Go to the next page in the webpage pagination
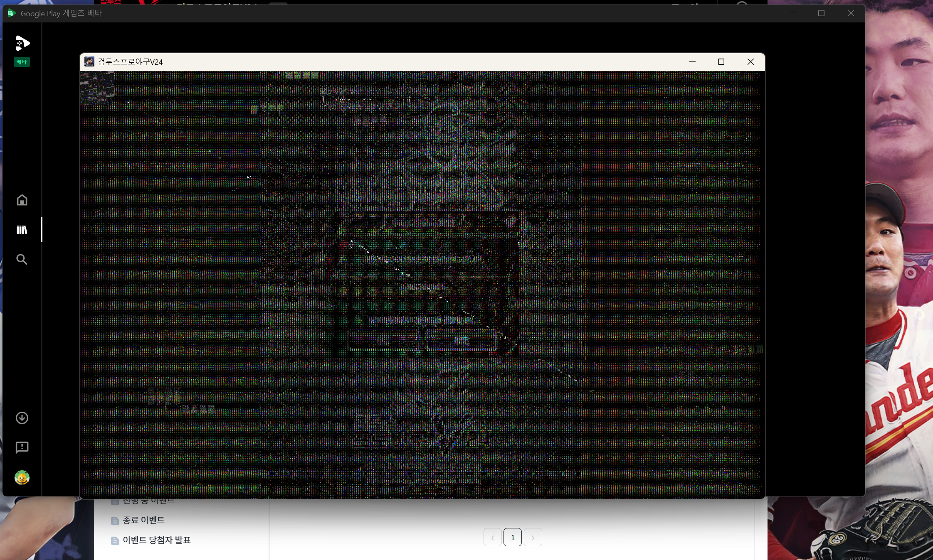 click(x=533, y=537)
